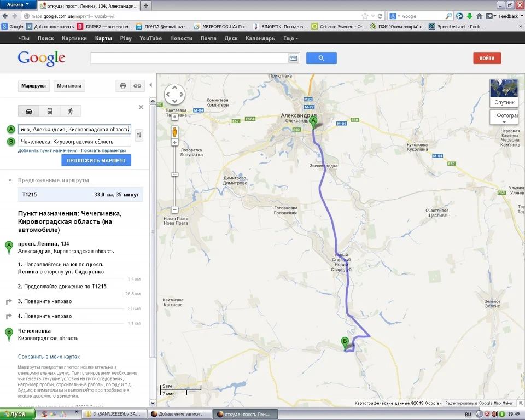
Task: Click the RU language indicator
Action: click(x=468, y=415)
